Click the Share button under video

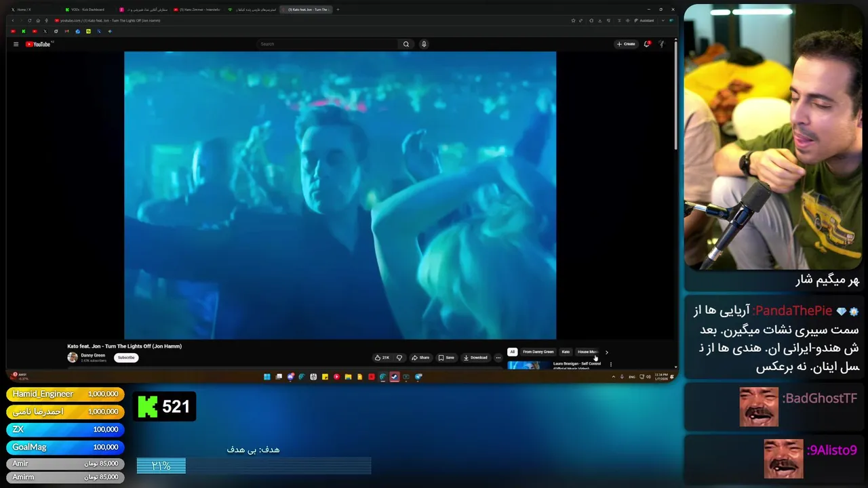pyautogui.click(x=420, y=357)
